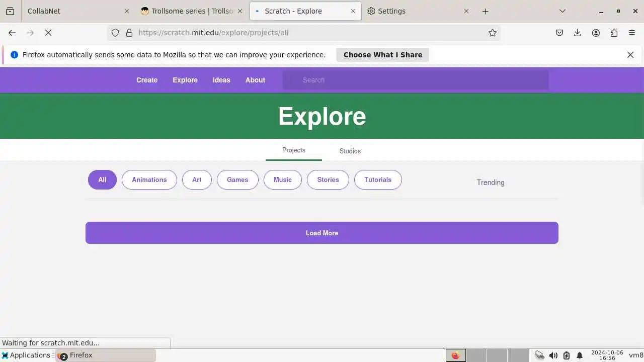Select the Firefox taskbar window button
Image resolution: width=644 pixels, height=362 pixels.
pyautogui.click(x=106, y=355)
